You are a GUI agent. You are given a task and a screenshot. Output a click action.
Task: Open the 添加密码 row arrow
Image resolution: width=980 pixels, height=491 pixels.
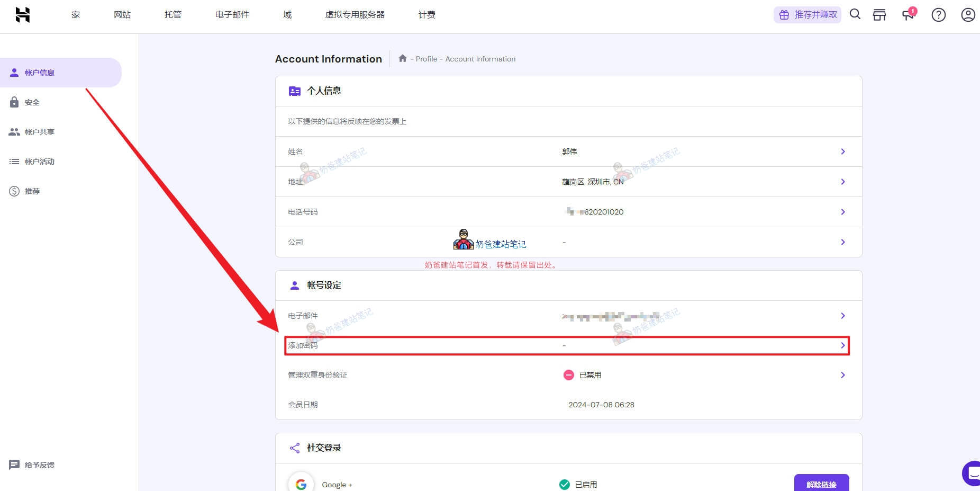(843, 345)
